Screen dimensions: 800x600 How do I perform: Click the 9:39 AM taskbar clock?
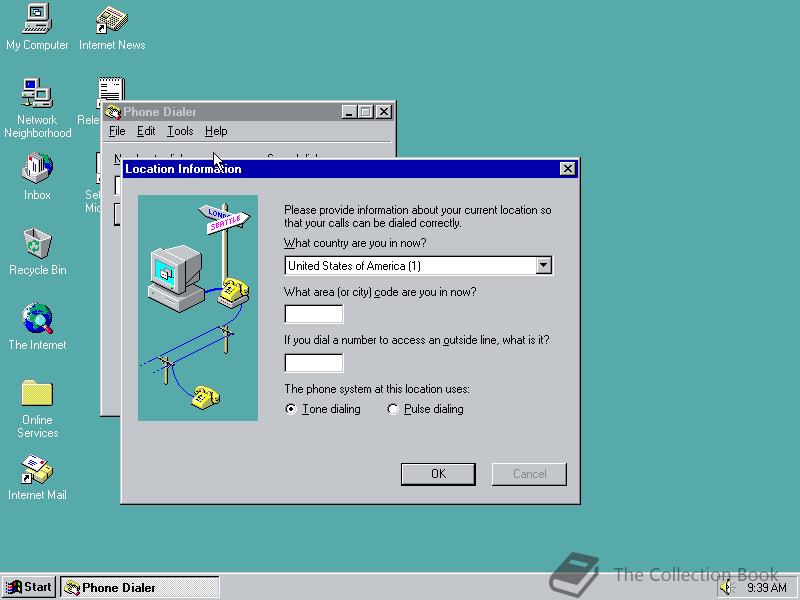[x=767, y=588]
